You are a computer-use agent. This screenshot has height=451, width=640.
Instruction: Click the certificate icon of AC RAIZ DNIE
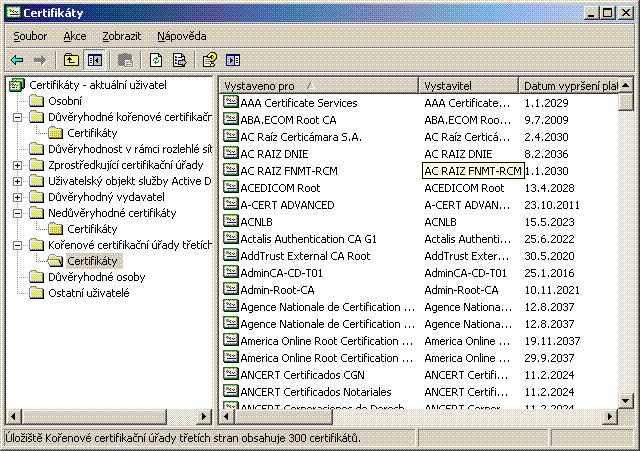coord(231,153)
